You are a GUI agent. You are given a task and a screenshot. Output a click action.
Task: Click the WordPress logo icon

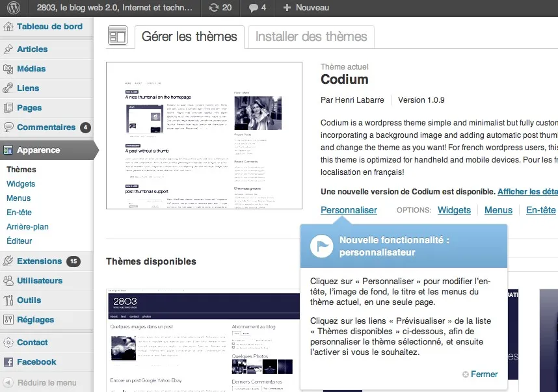[14, 7]
